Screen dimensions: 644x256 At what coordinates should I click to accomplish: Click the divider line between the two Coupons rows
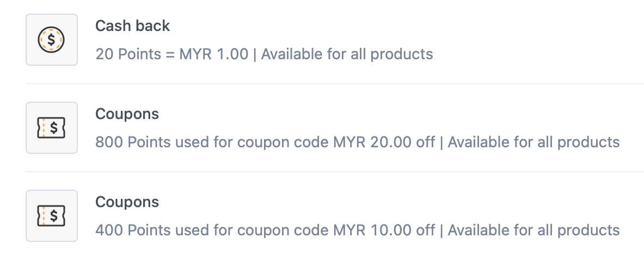(334, 172)
